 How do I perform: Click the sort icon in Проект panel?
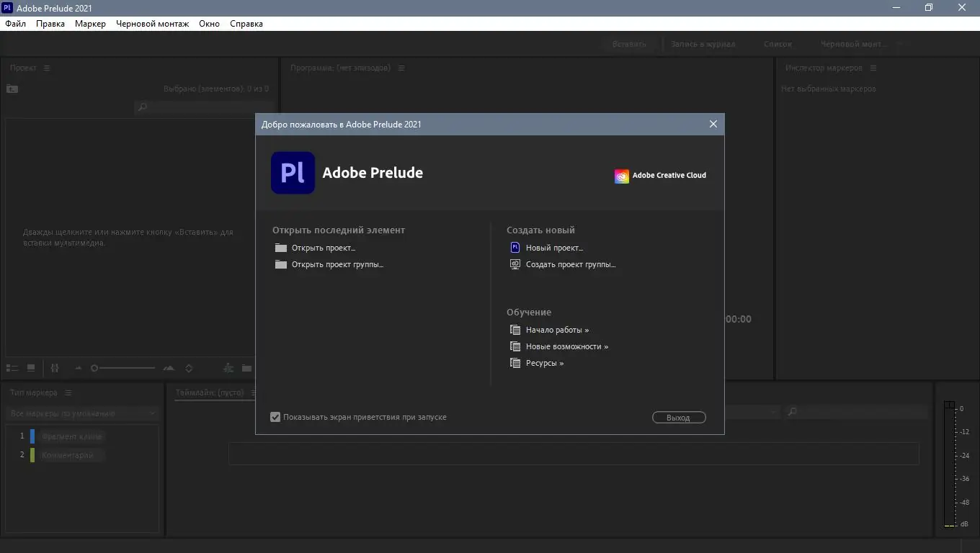click(55, 368)
